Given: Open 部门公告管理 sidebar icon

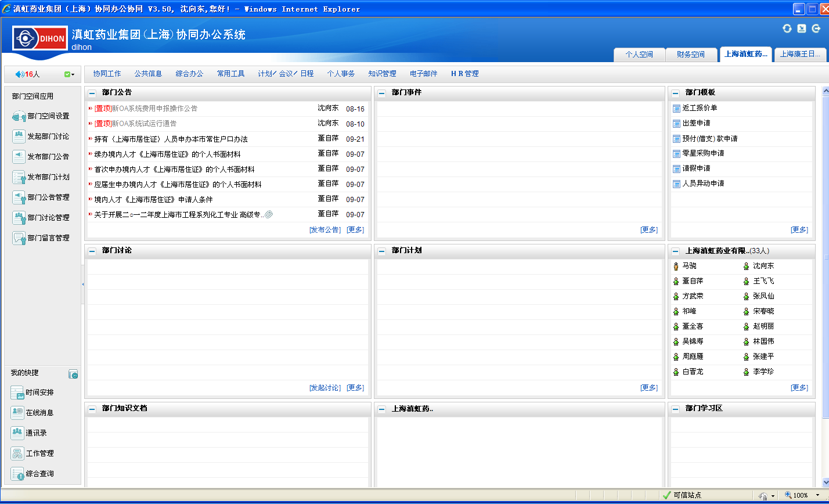Looking at the screenshot, I should click(x=19, y=197).
